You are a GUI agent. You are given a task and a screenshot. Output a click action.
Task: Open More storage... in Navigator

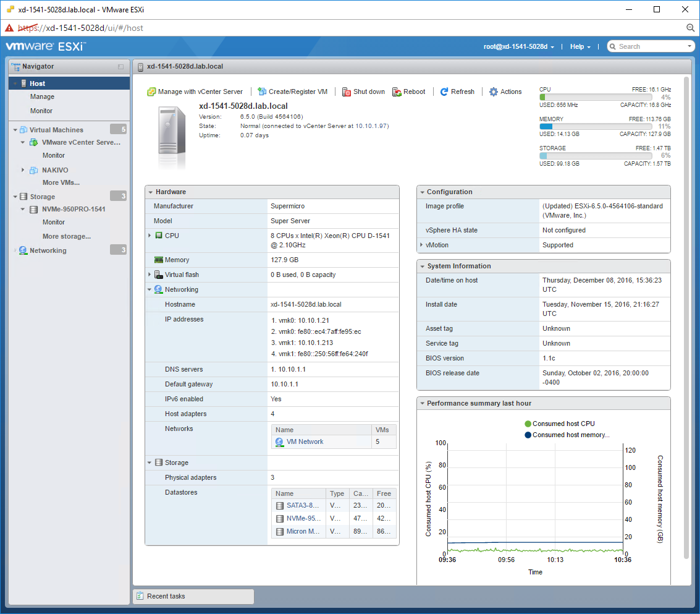67,236
